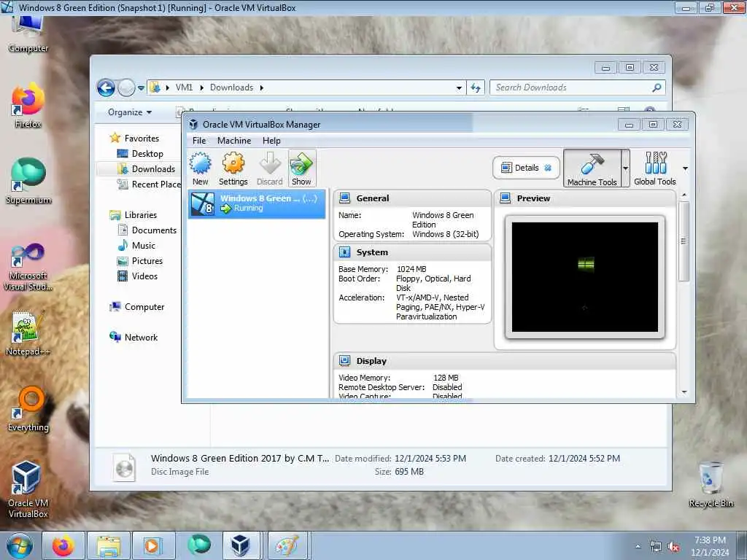
Task: Select the Computer desktop icon
Action: (x=28, y=35)
